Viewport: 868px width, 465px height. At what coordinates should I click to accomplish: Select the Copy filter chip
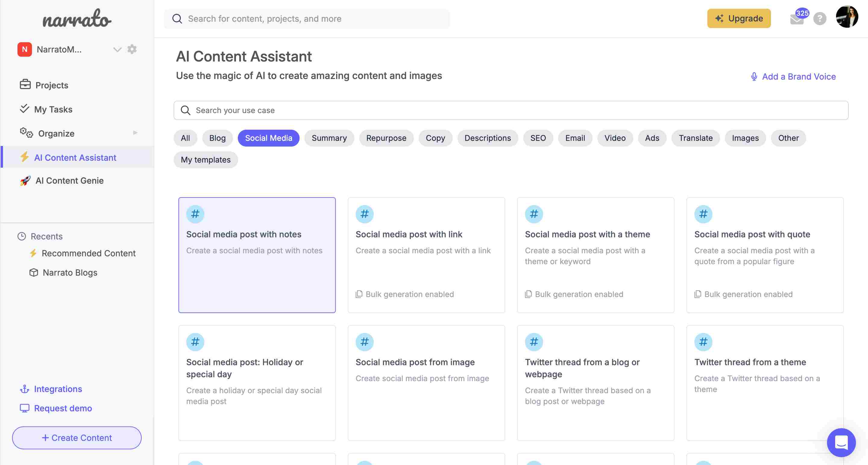tap(435, 138)
